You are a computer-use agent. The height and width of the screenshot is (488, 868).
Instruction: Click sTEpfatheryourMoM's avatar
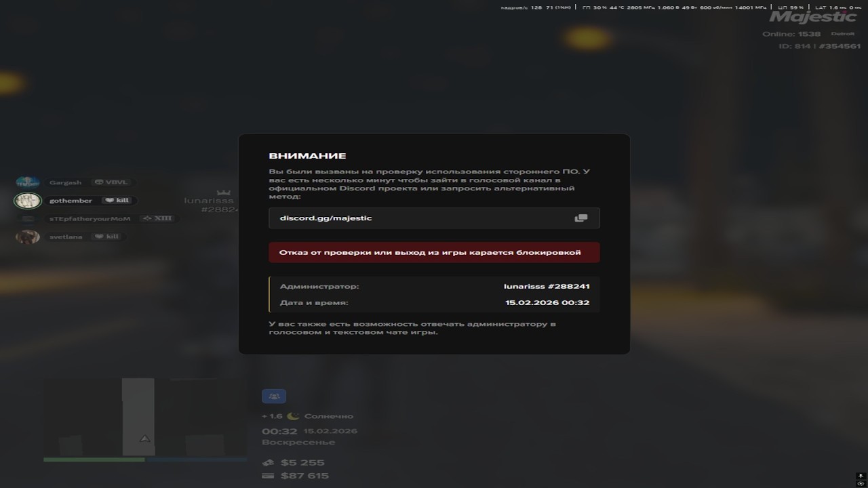pos(28,219)
